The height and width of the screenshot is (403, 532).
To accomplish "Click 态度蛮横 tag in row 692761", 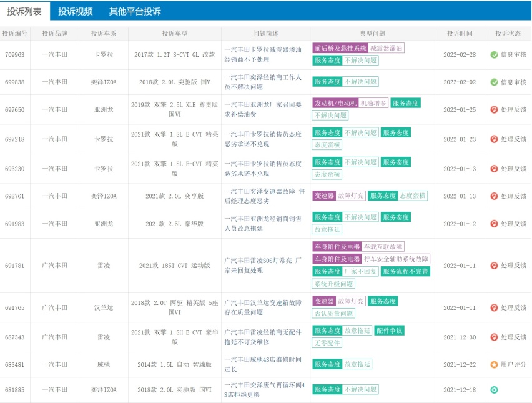I will coord(412,196).
